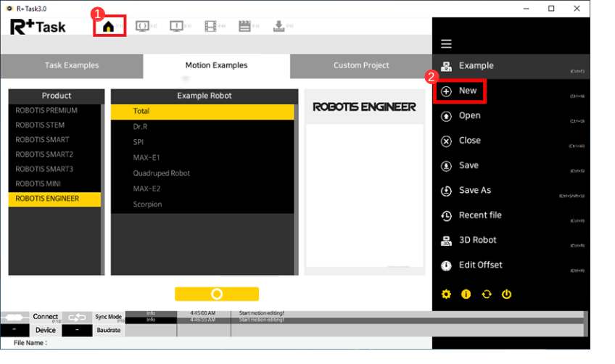Click the yellow power icon
Viewport: 615px width, 364px height.
point(507,294)
